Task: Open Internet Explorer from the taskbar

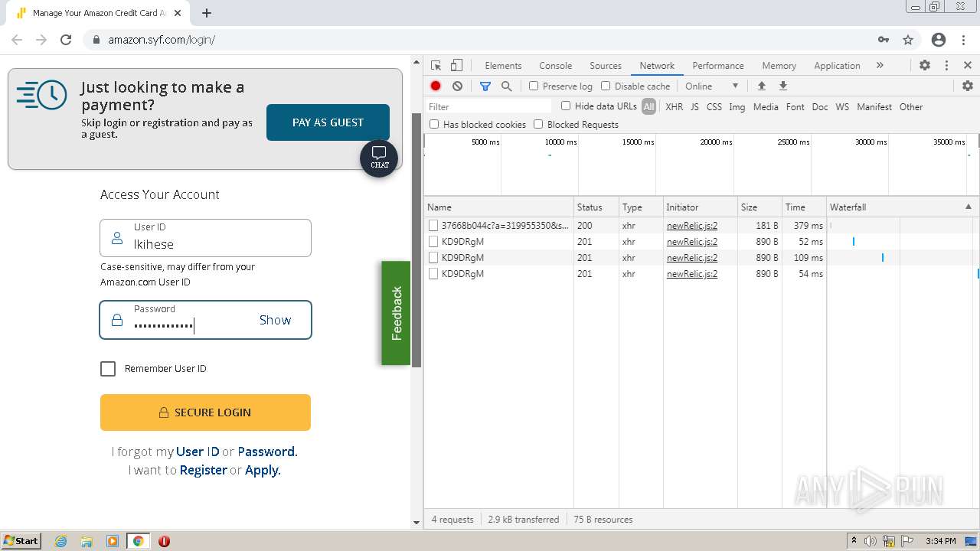Action: tap(61, 541)
